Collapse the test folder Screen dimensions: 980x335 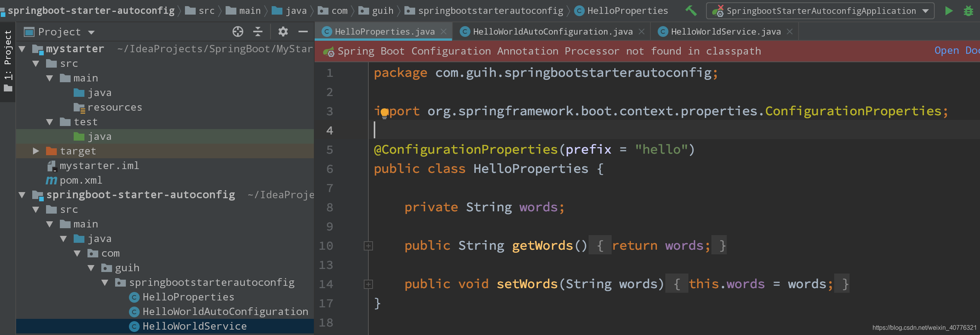point(50,122)
